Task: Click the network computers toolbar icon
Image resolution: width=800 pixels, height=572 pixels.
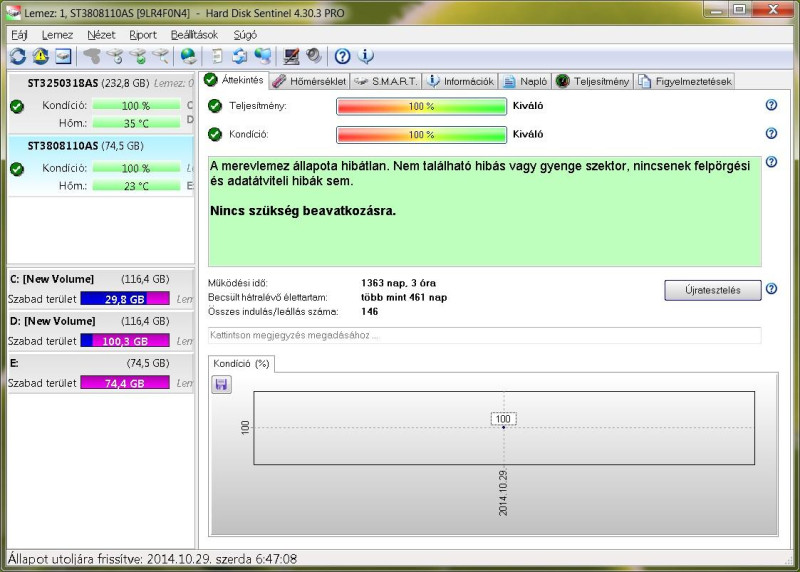Action: click(263, 56)
